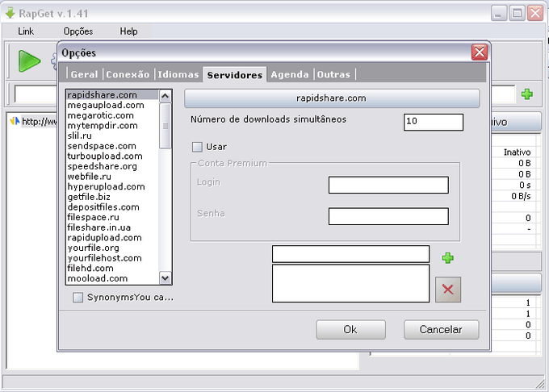
Task: Click the Login input field
Action: coord(388,185)
